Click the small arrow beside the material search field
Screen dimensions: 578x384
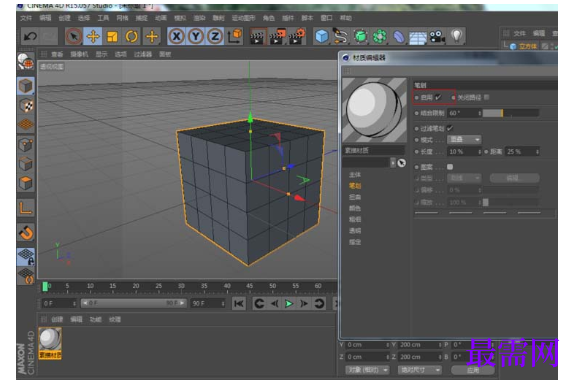tap(393, 163)
